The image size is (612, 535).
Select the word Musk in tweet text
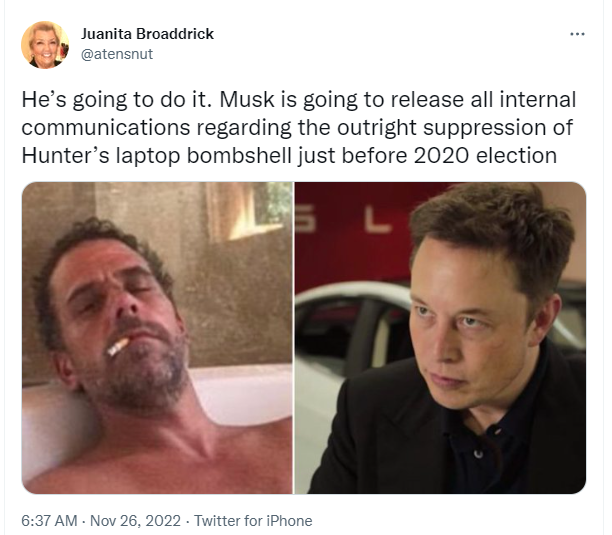coord(247,100)
